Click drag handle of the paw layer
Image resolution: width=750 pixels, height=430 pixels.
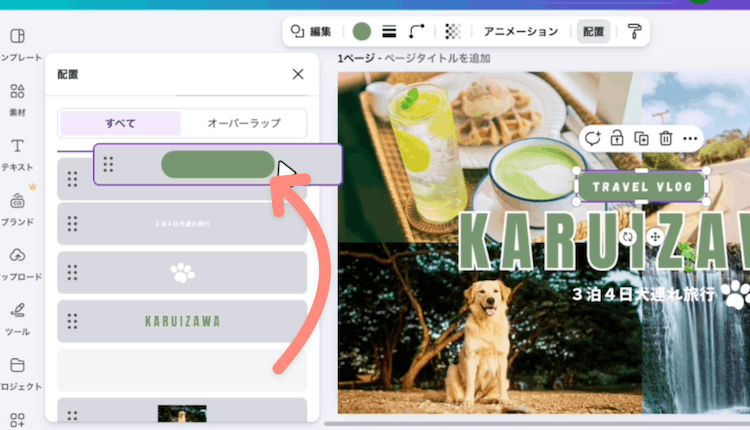tap(72, 273)
